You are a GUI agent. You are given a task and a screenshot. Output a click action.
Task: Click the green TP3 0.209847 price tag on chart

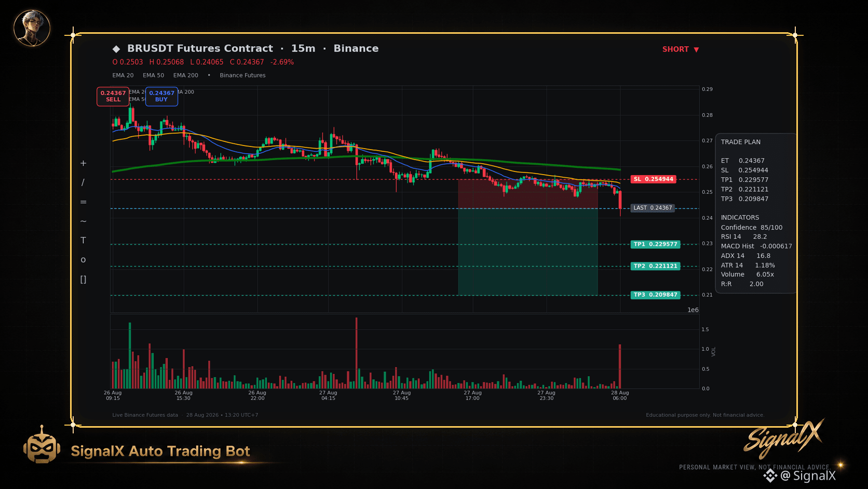point(656,295)
